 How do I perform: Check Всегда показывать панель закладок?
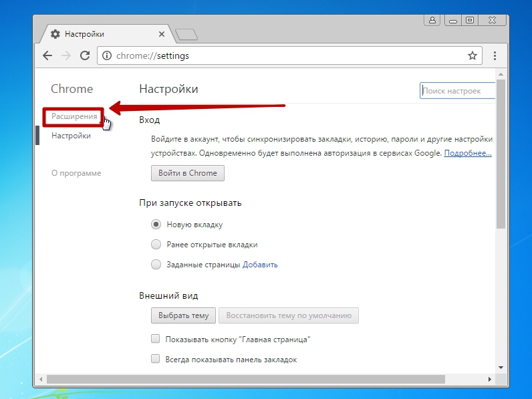coord(156,359)
